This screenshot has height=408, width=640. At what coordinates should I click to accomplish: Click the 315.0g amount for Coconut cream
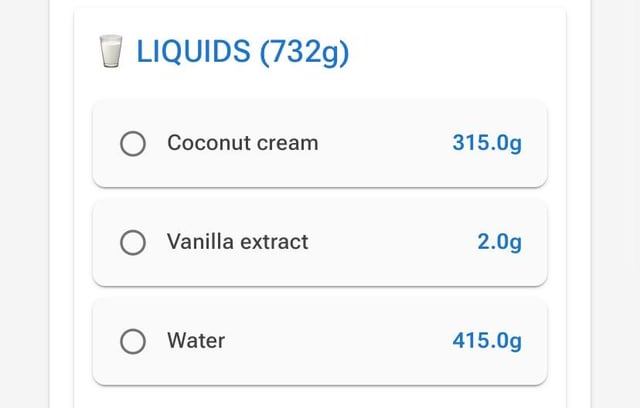click(487, 143)
